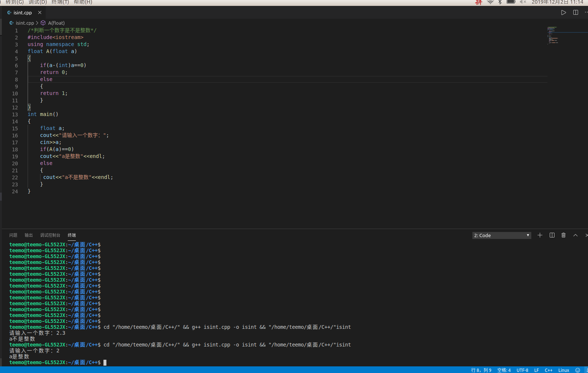Split the terminal panel

click(552, 235)
